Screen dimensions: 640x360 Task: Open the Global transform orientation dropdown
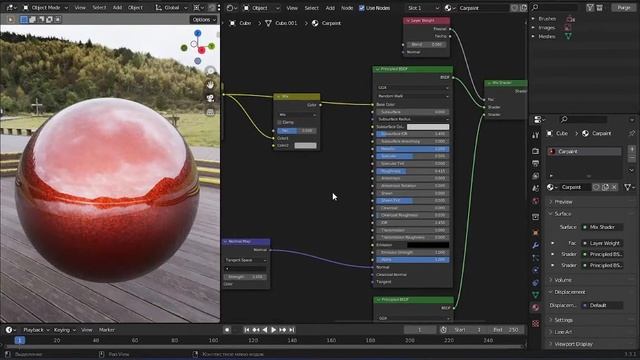pyautogui.click(x=171, y=7)
